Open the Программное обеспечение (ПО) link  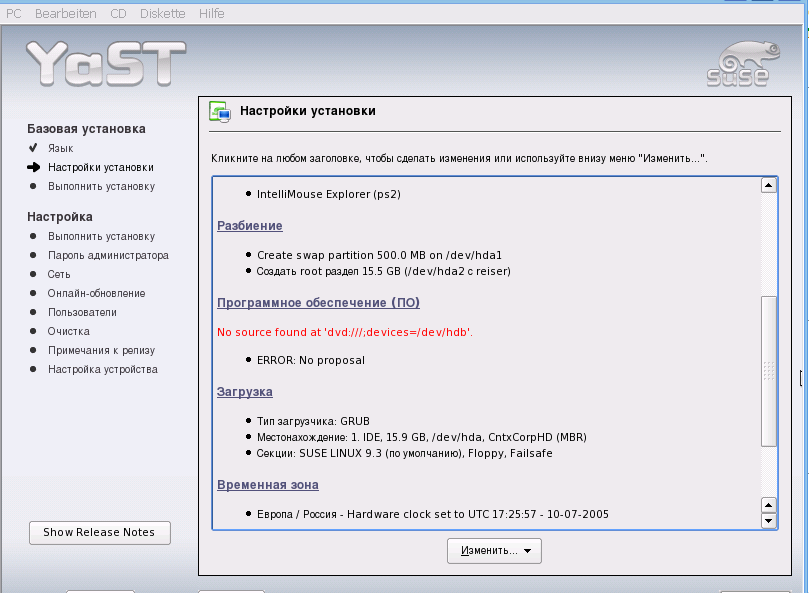[318, 302]
